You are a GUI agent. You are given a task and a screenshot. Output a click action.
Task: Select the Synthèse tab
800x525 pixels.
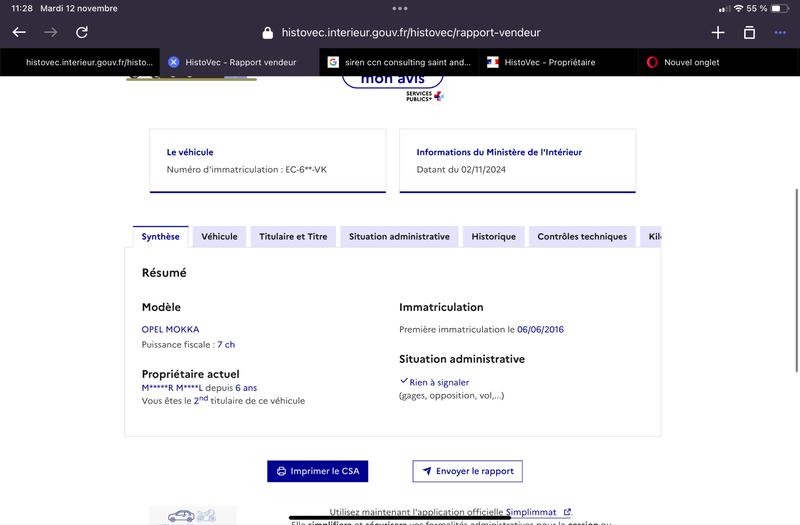point(161,237)
